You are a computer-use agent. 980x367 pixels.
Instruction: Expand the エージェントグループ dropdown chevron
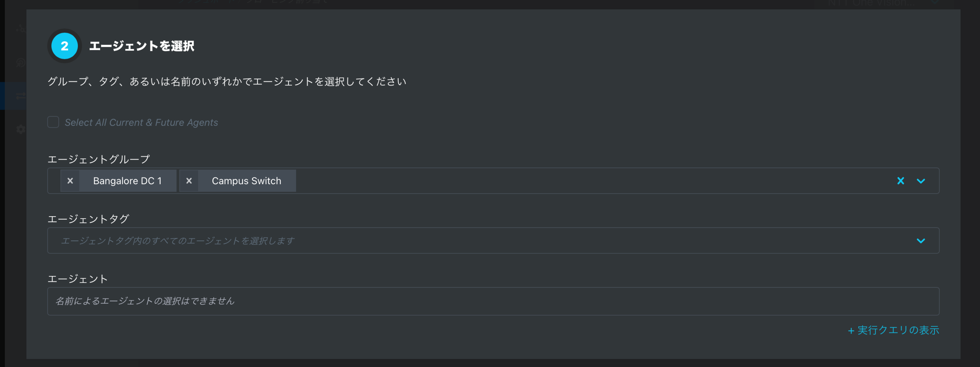(x=921, y=181)
